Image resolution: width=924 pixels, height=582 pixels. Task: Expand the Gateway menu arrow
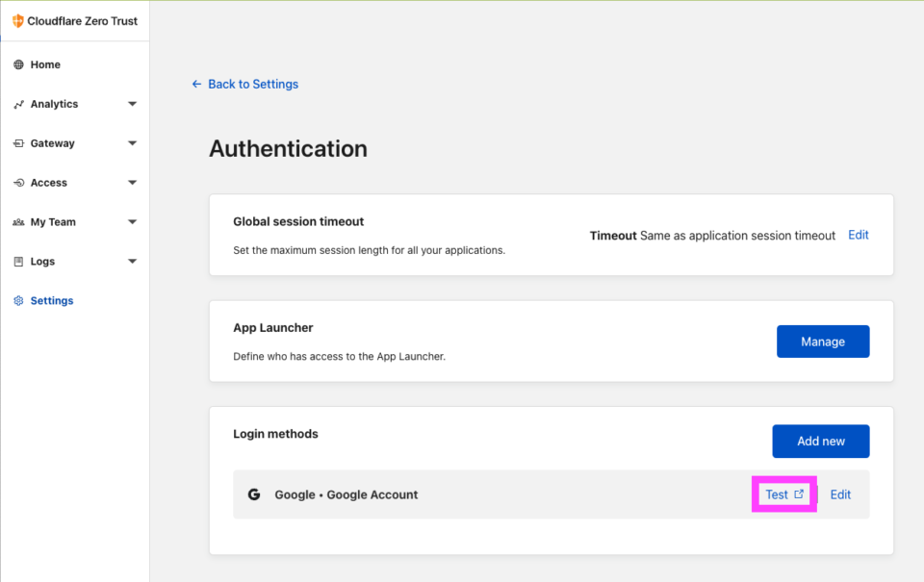132,143
